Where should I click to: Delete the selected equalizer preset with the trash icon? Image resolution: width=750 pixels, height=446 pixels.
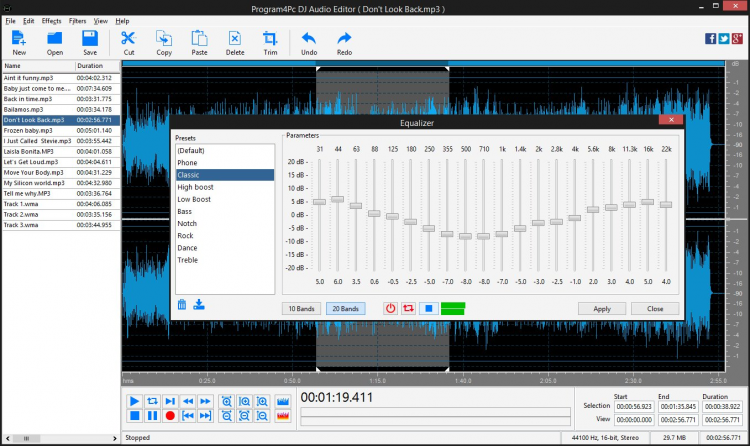click(x=182, y=305)
